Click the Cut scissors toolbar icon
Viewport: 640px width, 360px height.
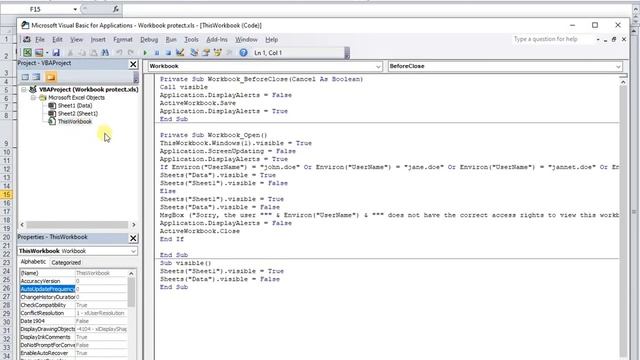tap(70, 53)
